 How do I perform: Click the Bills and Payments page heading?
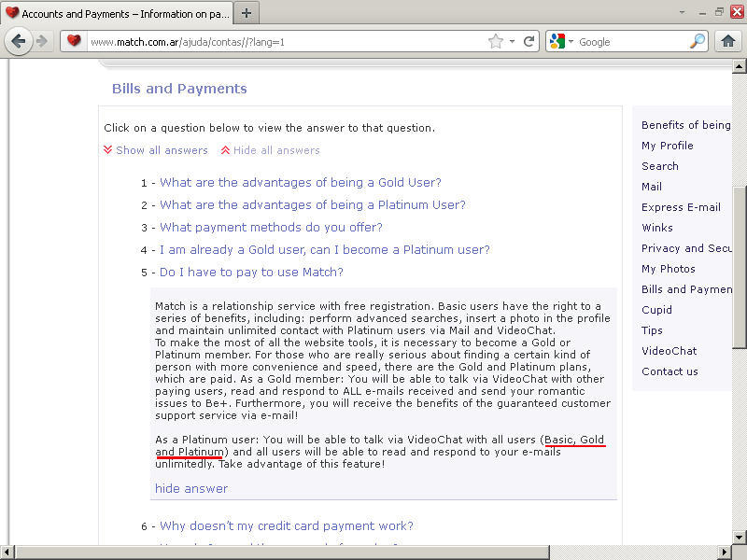tap(179, 89)
